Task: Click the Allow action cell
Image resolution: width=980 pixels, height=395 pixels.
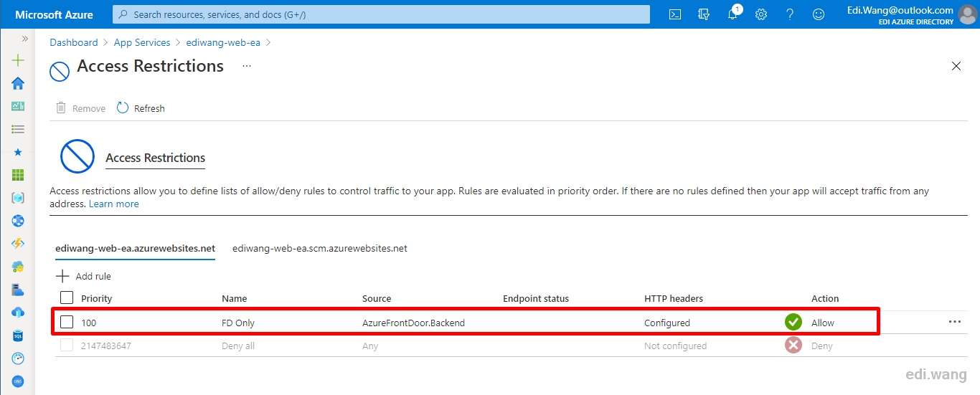Action: [823, 323]
